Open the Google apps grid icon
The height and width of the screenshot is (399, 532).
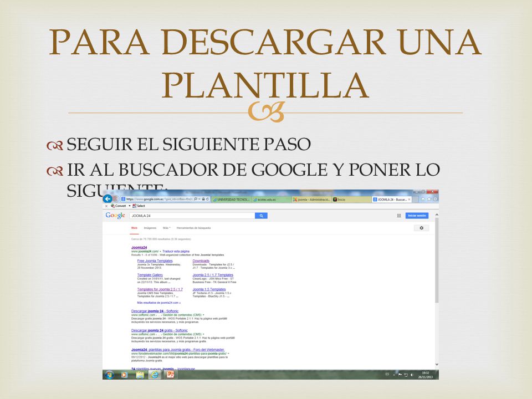coord(399,216)
